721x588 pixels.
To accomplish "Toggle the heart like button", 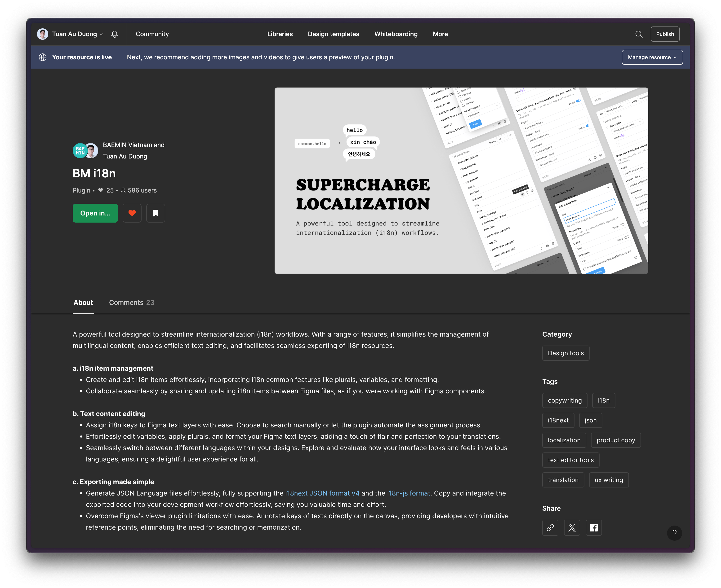I will (132, 213).
